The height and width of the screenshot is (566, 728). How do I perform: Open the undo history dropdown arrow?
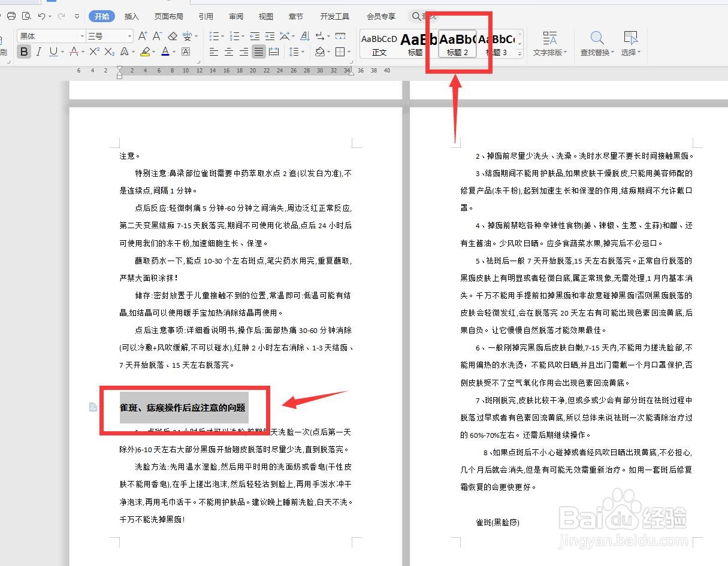point(50,16)
